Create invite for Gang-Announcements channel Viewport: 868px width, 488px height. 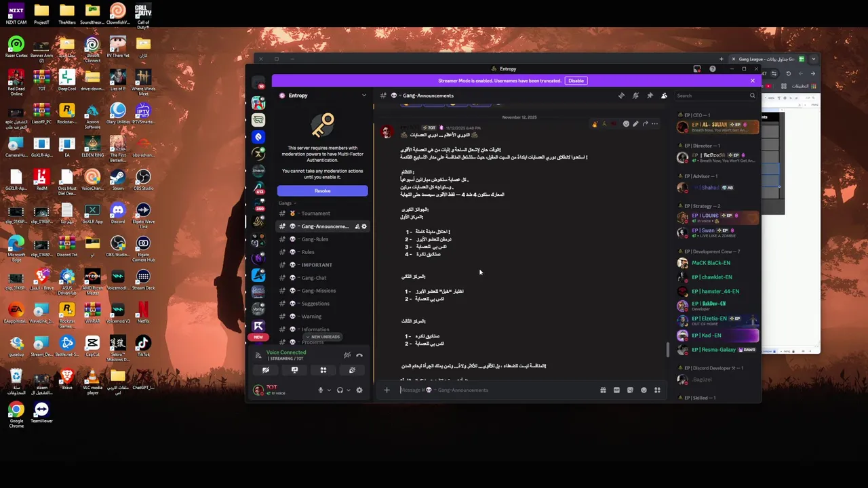[x=357, y=226]
